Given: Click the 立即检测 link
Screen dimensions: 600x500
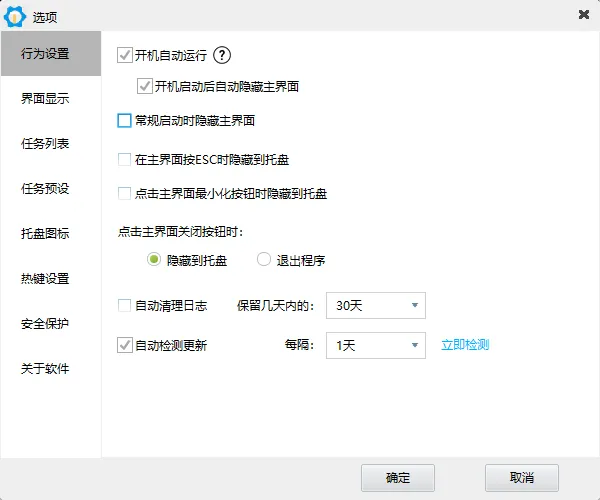Looking at the screenshot, I should pos(465,345).
